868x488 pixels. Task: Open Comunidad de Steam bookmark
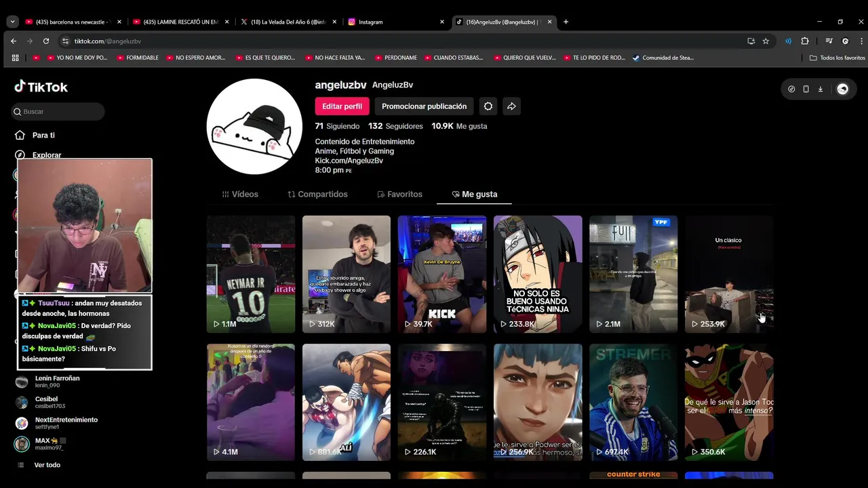(663, 58)
